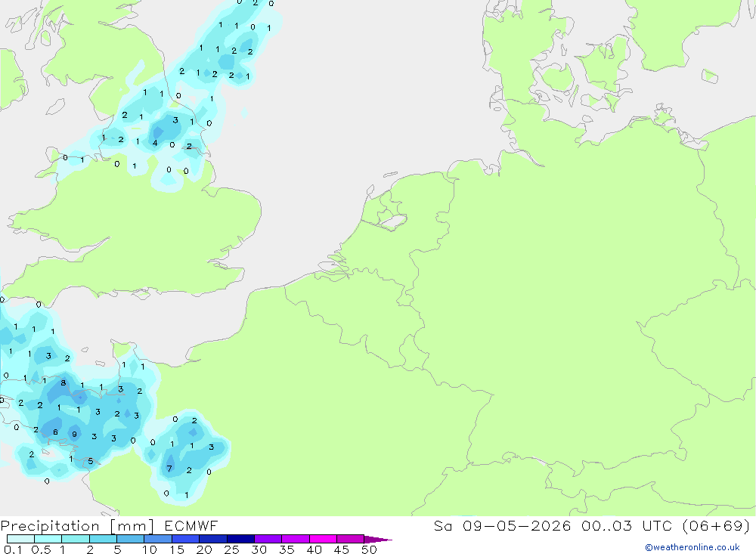Select the 2–5 mm legend swatch
This screenshot has width=756, height=554.
(x=103, y=539)
